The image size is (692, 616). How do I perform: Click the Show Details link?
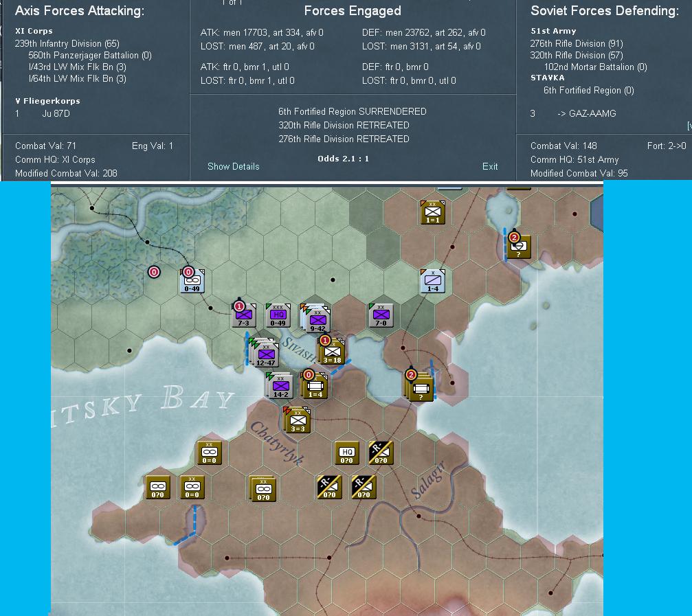click(234, 166)
